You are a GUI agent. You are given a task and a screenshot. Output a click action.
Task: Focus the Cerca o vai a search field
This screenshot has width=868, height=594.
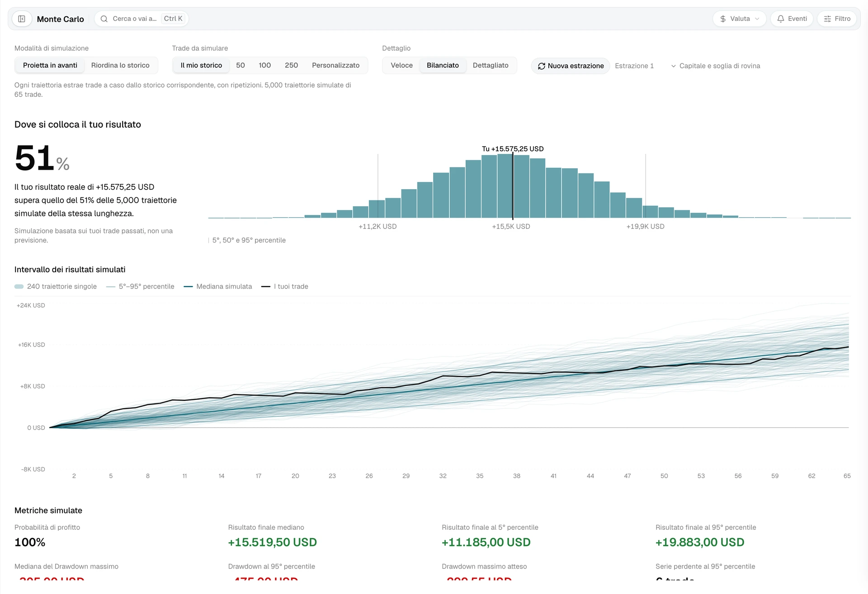tap(142, 19)
